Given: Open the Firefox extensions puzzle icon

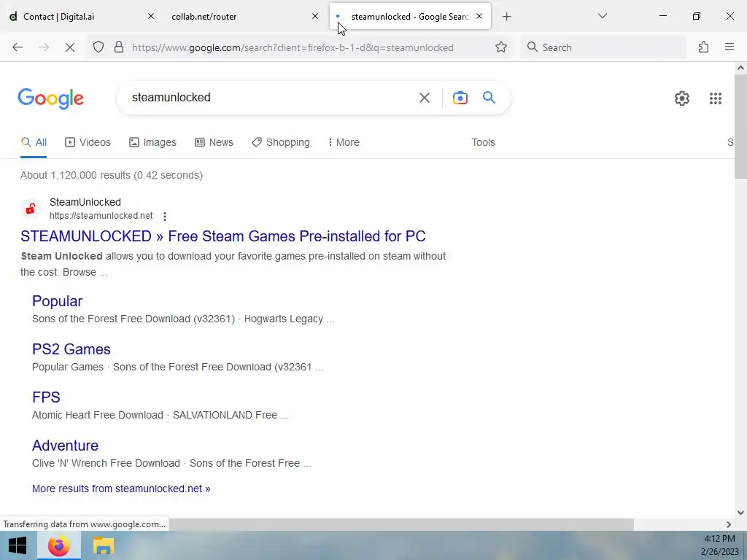Looking at the screenshot, I should [704, 47].
